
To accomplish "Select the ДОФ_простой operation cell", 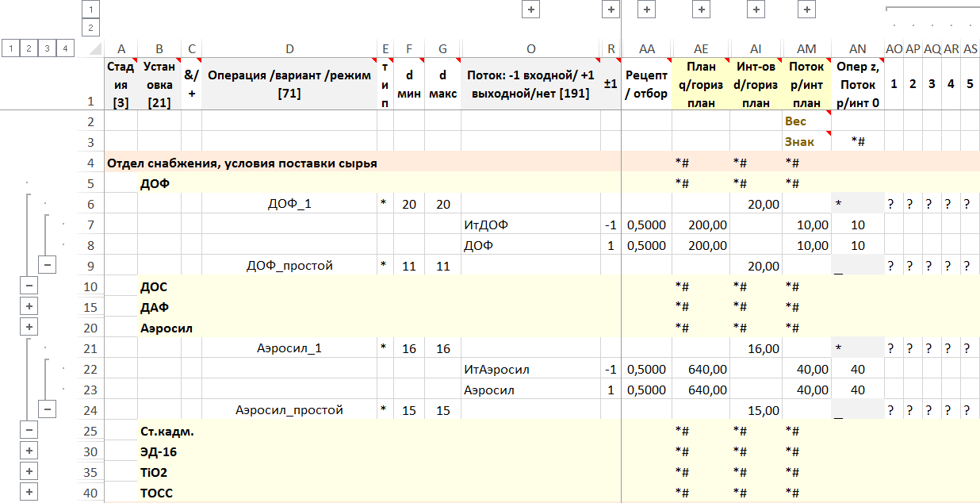I will [x=289, y=266].
